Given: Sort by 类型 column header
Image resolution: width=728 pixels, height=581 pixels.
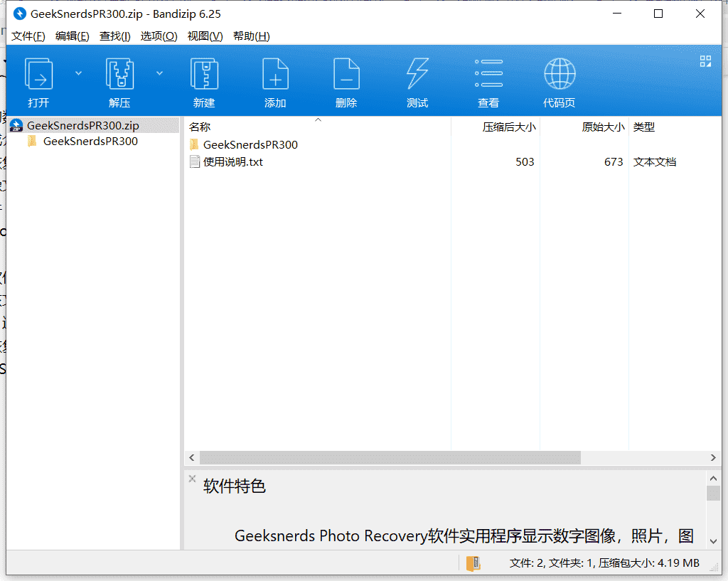Looking at the screenshot, I should click(x=675, y=127).
